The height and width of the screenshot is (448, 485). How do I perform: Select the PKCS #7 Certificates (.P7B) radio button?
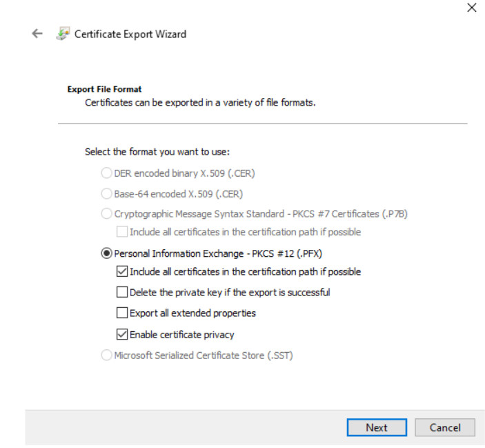(x=107, y=214)
